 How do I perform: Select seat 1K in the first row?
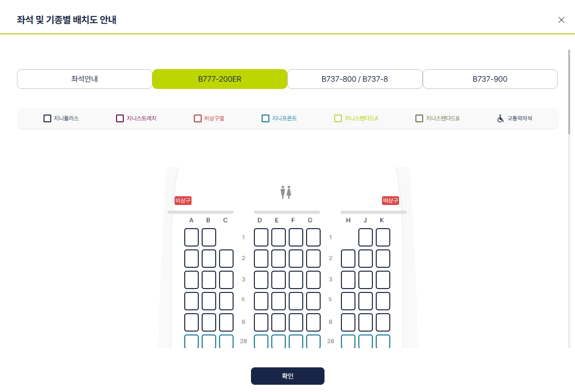tap(383, 237)
